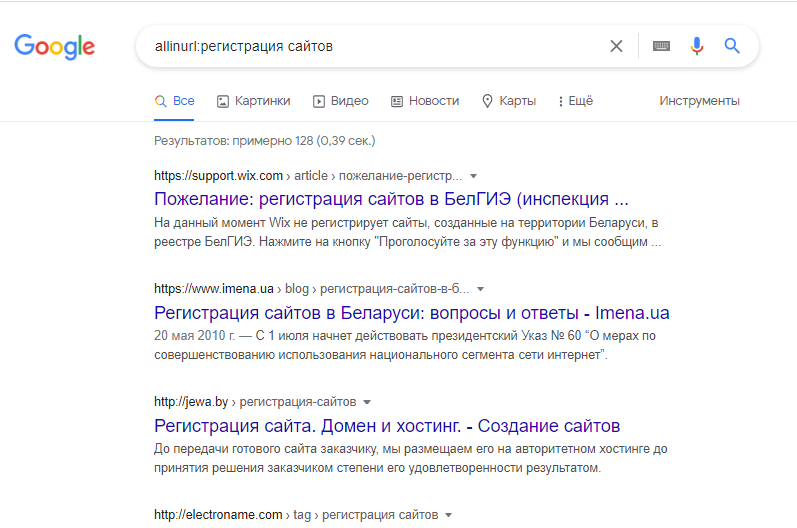Open the on-screen keyboard icon

pos(661,46)
